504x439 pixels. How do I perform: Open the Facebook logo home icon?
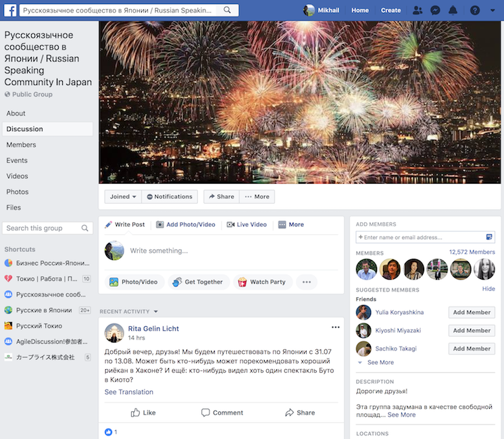tap(10, 10)
